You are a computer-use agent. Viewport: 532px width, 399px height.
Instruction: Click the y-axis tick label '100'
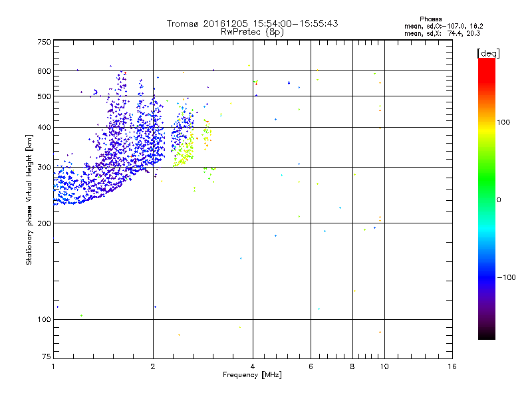pos(44,319)
